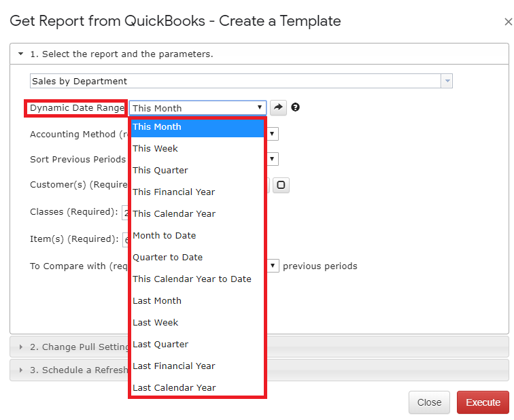Open the help question mark icon

click(295, 107)
